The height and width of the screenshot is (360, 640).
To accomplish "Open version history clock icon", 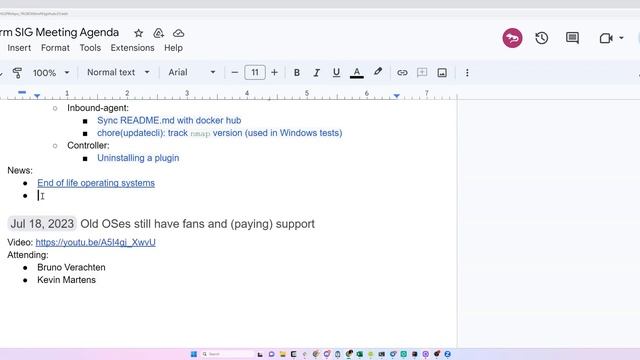I will coord(542,38).
